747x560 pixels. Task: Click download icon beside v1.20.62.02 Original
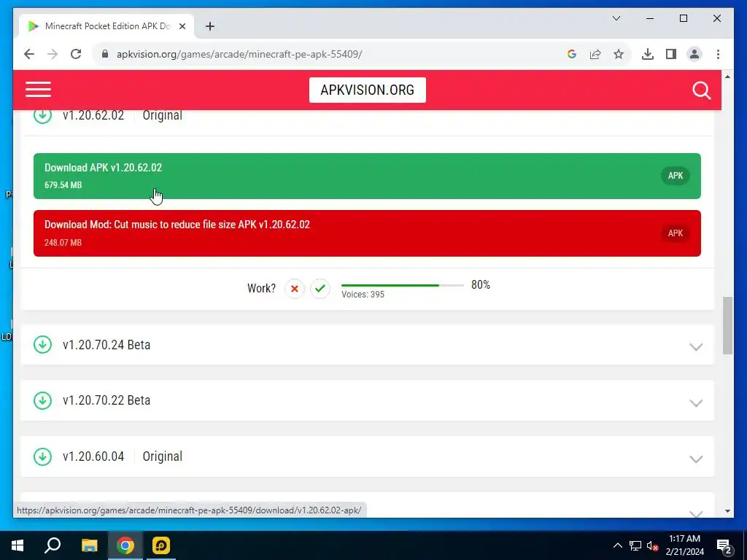point(42,116)
